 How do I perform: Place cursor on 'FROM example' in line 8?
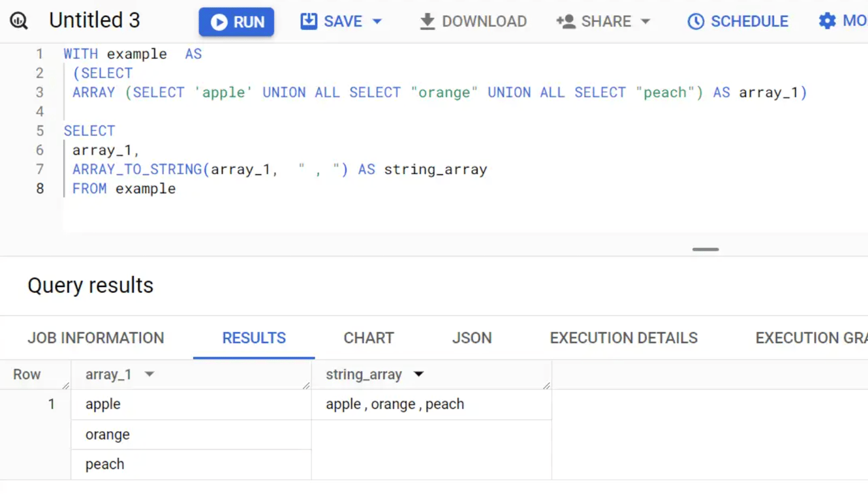pyautogui.click(x=124, y=189)
